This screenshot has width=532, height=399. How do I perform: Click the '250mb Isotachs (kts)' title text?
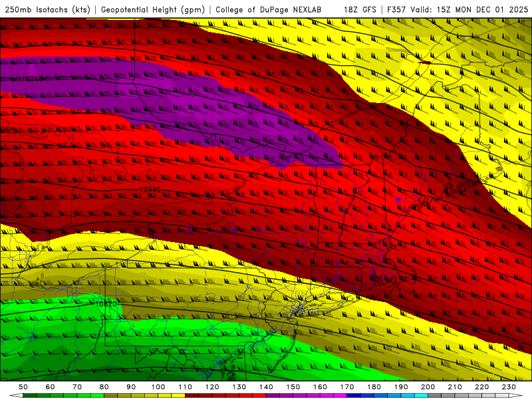coord(47,10)
